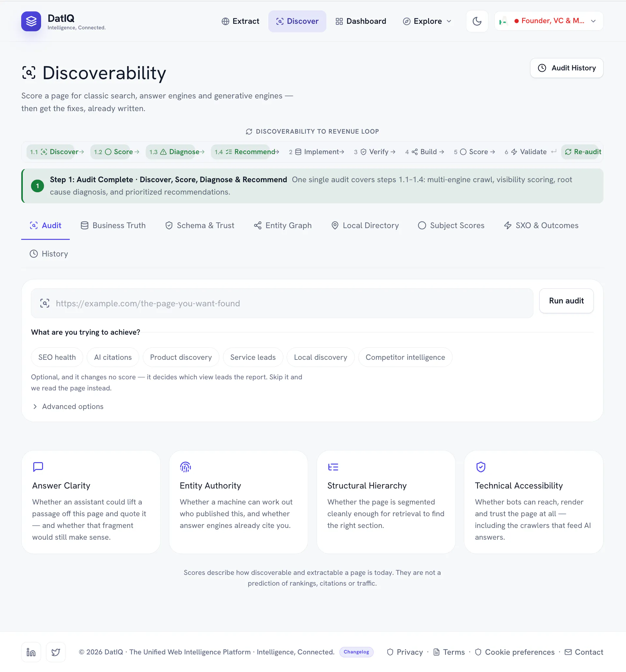
Task: Select the Subject Scores tab
Action: pos(451,226)
